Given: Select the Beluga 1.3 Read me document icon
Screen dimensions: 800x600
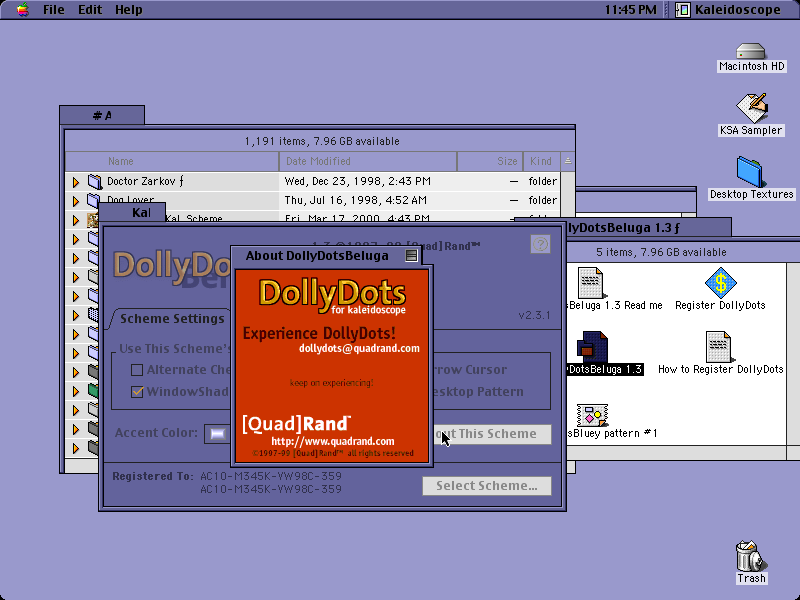Looking at the screenshot, I should [590, 283].
